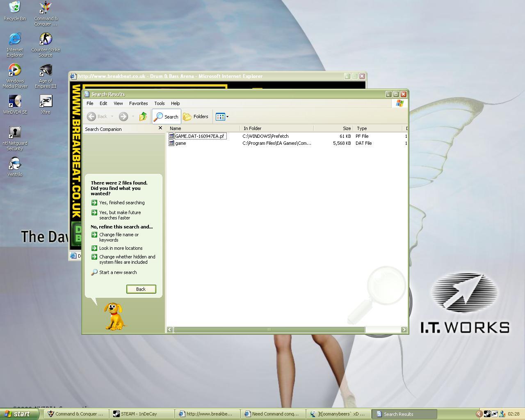This screenshot has height=420, width=525.
Task: Expand hidden system tray icons
Action: click(x=479, y=414)
